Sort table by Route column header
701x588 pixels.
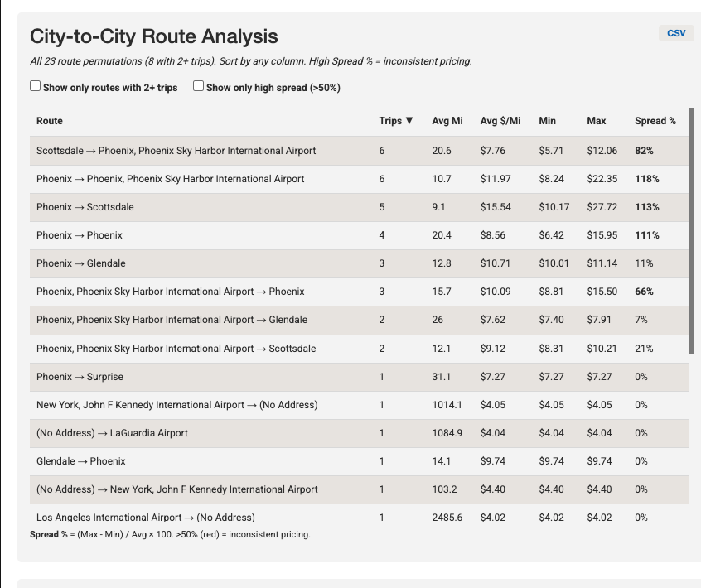[50, 121]
